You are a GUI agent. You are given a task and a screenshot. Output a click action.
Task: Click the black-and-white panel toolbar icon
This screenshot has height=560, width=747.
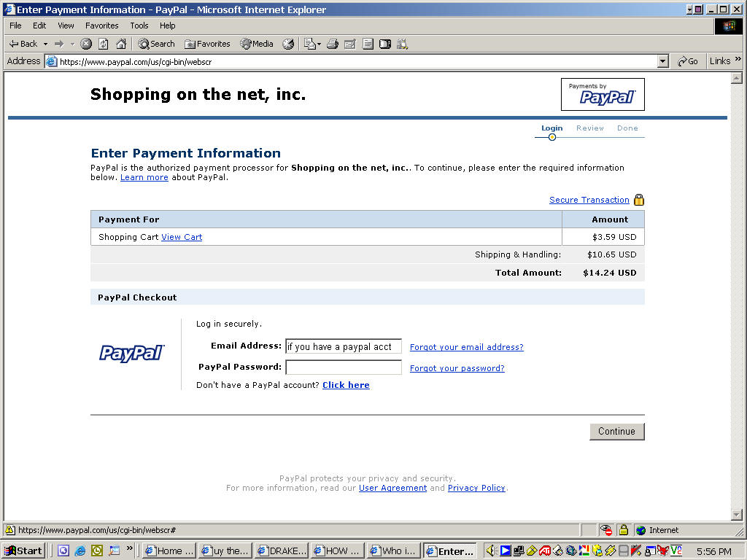(x=385, y=44)
